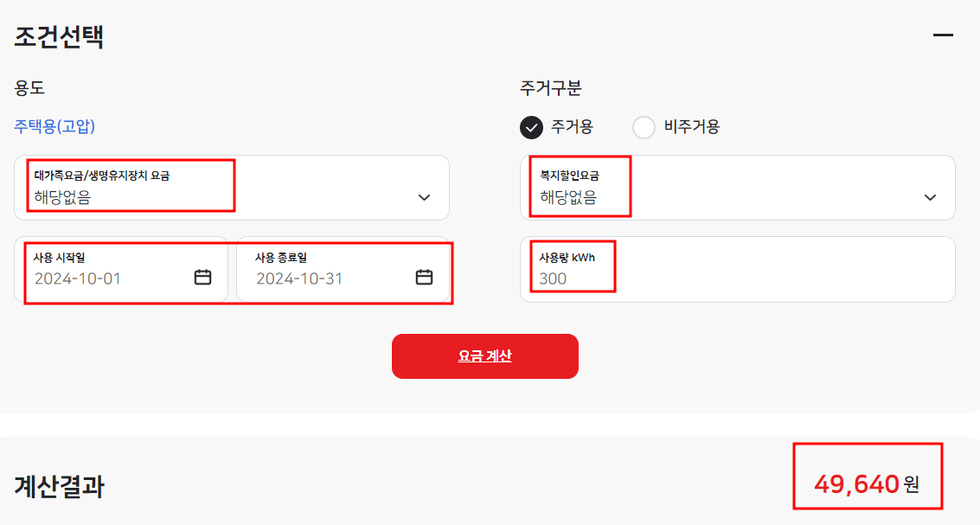
Task: Open the 사용 시작일 calendar picker icon
Action: pos(202,277)
